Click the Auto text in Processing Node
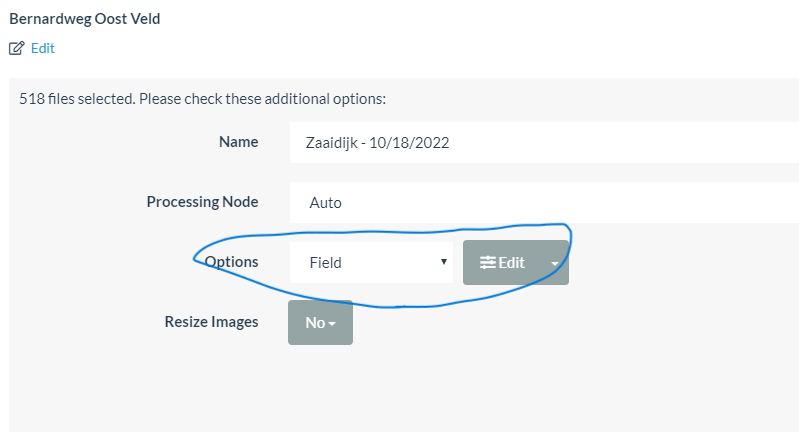 point(326,202)
